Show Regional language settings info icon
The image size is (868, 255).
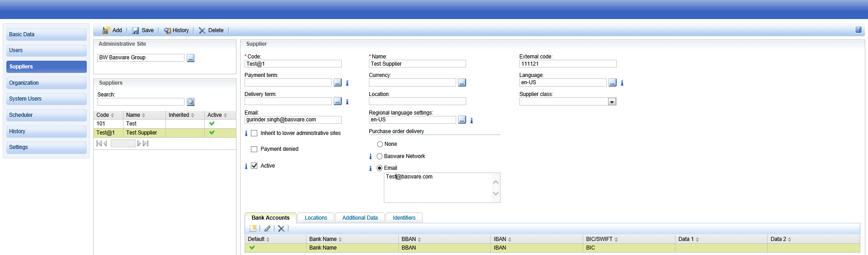[x=472, y=120]
